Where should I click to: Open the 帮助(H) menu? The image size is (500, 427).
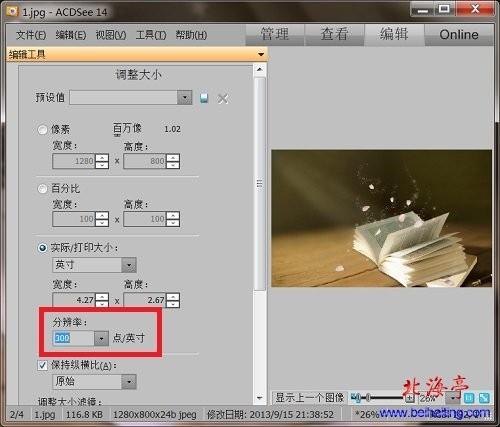pos(191,35)
